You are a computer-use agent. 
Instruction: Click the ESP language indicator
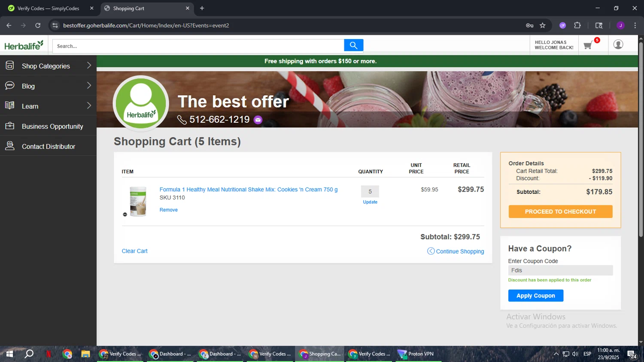(x=587, y=354)
